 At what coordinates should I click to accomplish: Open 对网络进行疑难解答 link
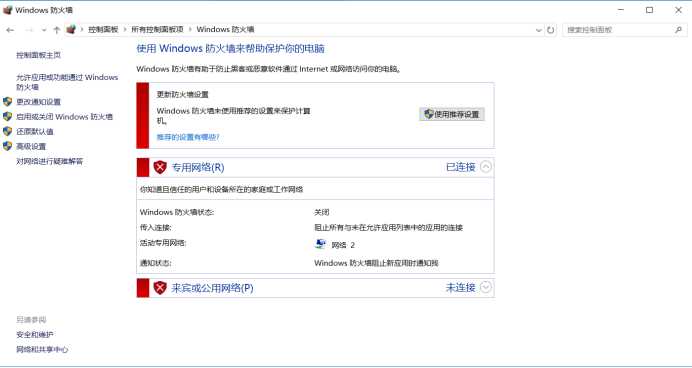click(49, 161)
